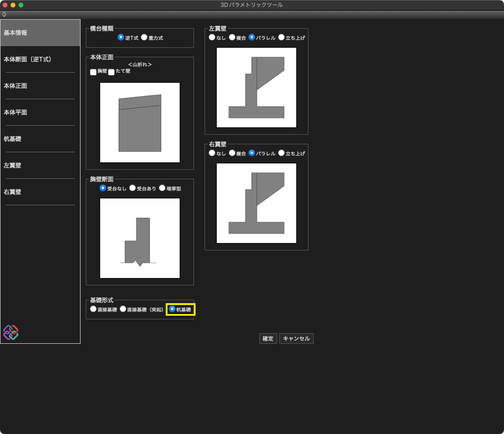The image size is (504, 434).
Task: Open the 本体断面（逆T式） tab
Action: coord(28,59)
